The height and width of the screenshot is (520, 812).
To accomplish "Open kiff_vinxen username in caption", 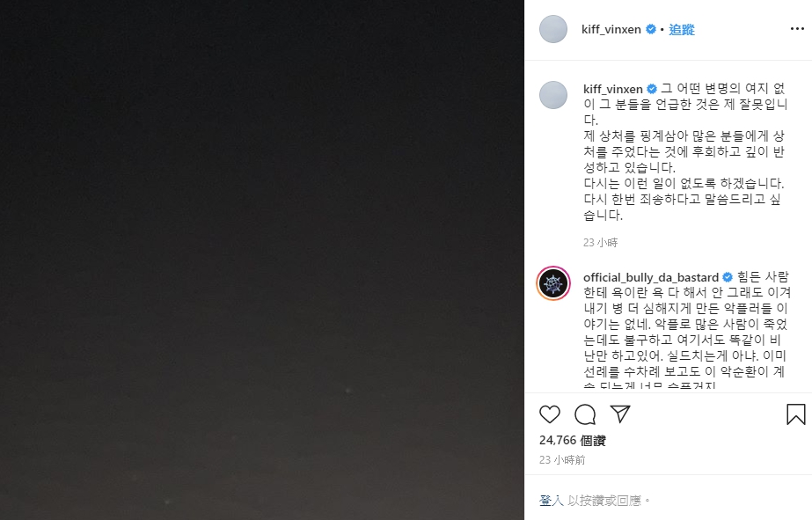I will coord(612,89).
